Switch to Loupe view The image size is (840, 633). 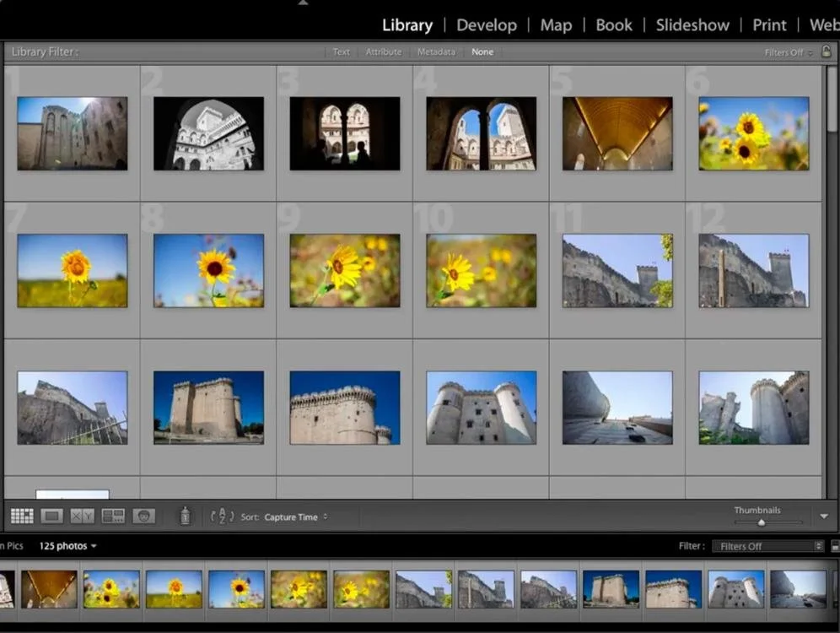52,517
